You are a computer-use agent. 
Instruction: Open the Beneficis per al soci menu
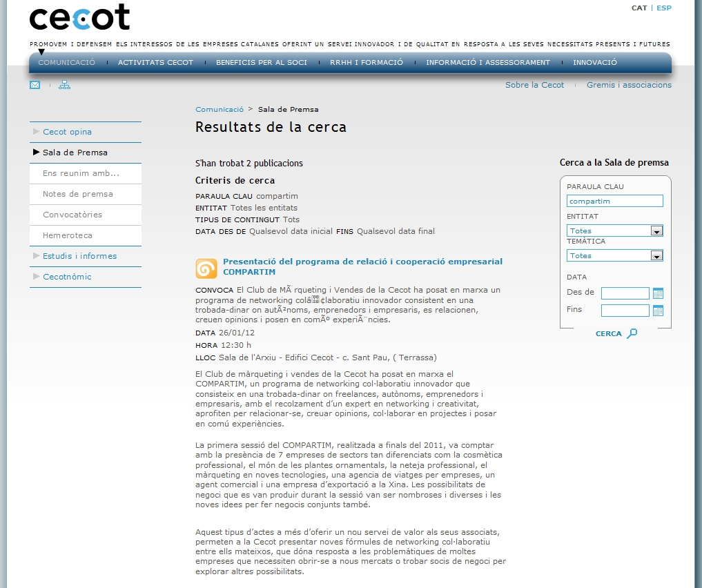point(262,62)
